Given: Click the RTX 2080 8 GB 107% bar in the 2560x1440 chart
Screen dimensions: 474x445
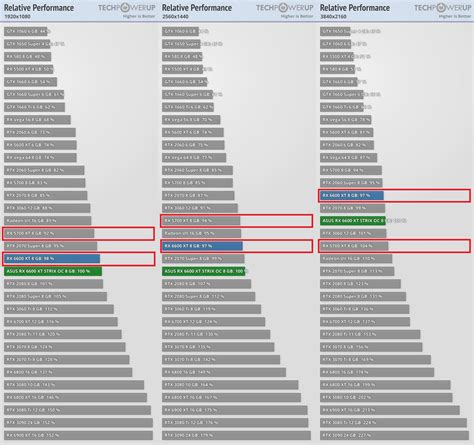Looking at the screenshot, I should point(207,284).
